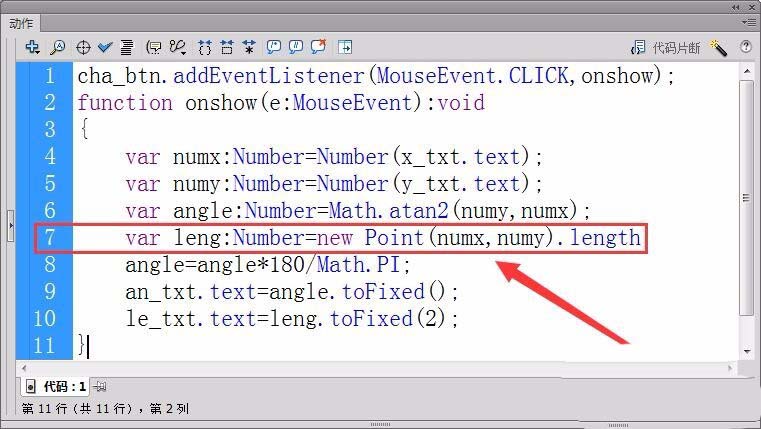Screen dimensions: 761x429
Task: Click 'x_txt.text' on line 4
Action: pos(460,157)
